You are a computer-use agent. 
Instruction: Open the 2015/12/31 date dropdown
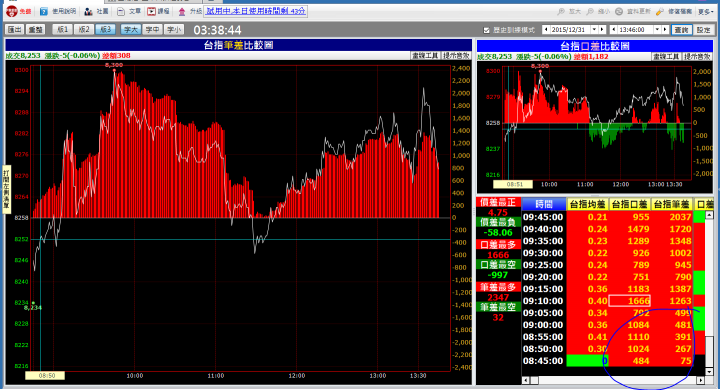(x=594, y=29)
